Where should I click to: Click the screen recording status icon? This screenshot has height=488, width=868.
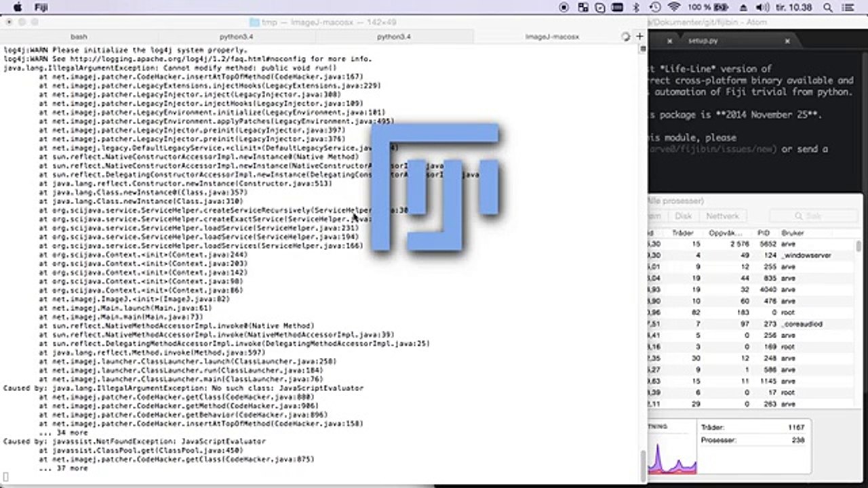(564, 7)
